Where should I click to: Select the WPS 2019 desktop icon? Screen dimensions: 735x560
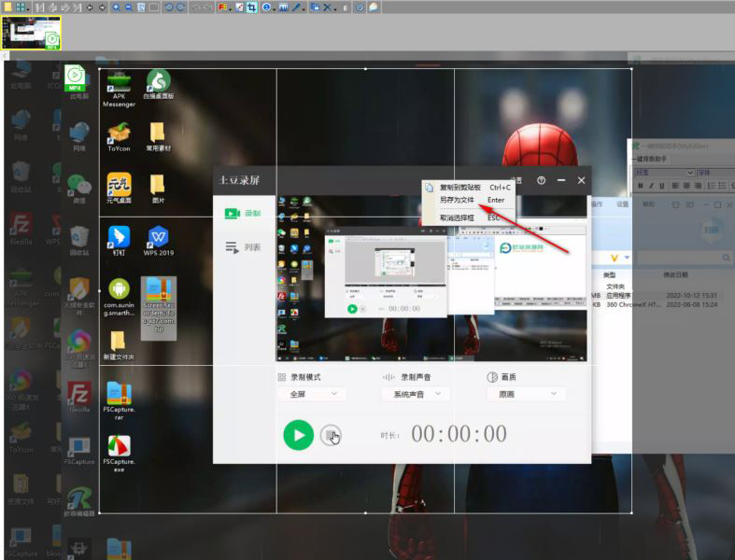[159, 241]
